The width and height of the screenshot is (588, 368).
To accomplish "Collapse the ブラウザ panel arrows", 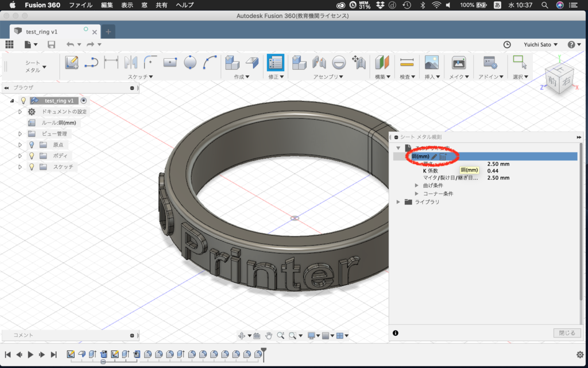I will pos(6,88).
